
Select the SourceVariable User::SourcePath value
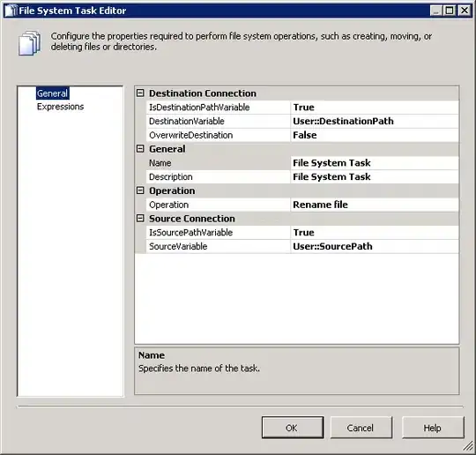tap(375, 246)
